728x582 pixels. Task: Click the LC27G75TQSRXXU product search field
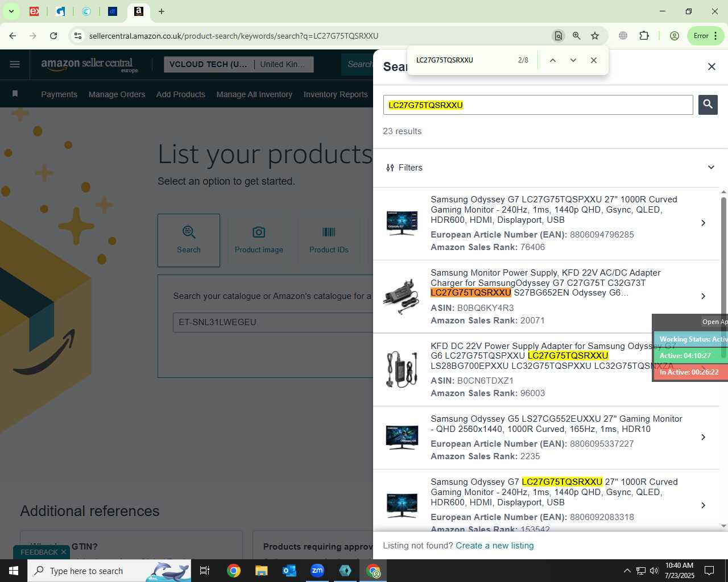tap(538, 105)
